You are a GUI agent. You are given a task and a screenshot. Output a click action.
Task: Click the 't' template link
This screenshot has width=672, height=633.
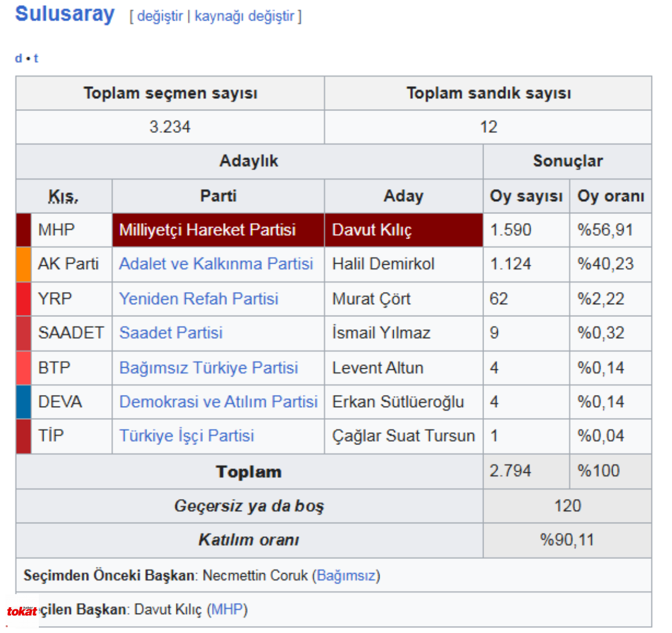pos(36,58)
